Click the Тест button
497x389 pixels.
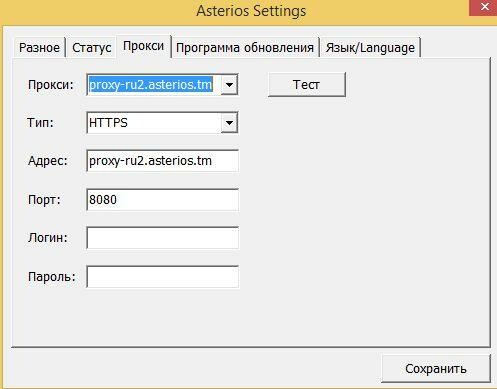(x=307, y=85)
